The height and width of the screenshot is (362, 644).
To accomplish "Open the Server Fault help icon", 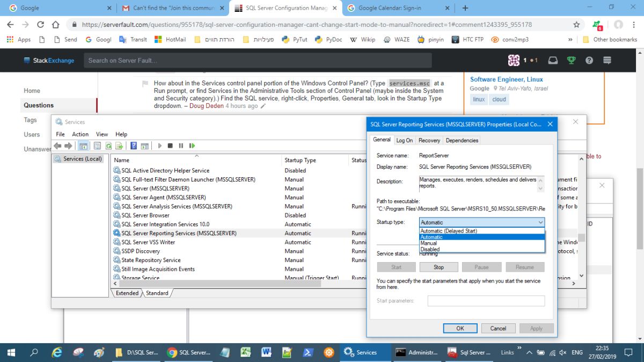I will (x=589, y=60).
